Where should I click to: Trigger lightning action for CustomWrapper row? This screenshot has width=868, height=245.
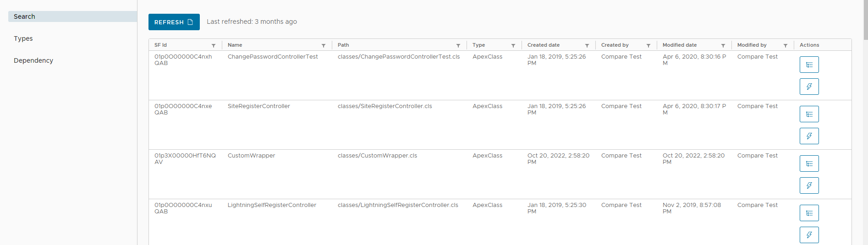809,185
